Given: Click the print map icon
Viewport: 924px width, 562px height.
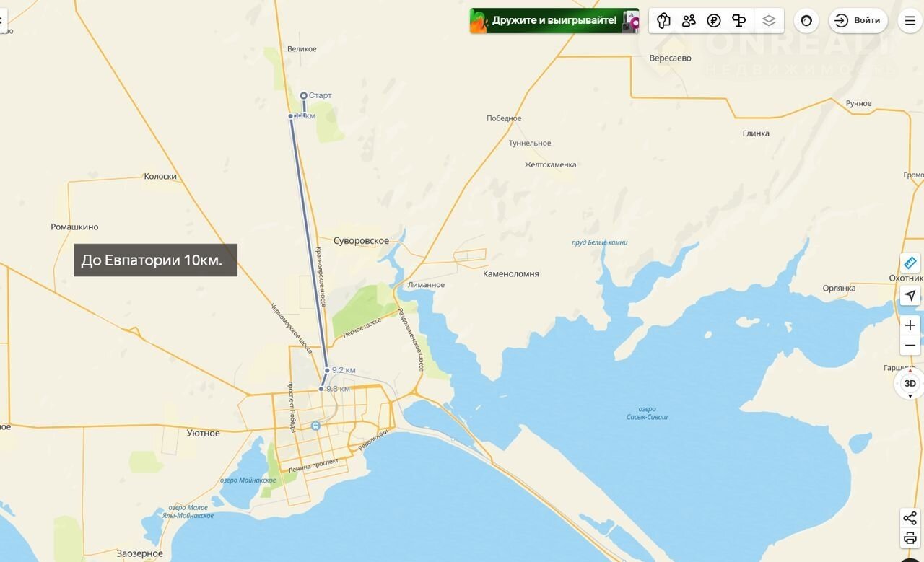Looking at the screenshot, I should coord(910,538).
